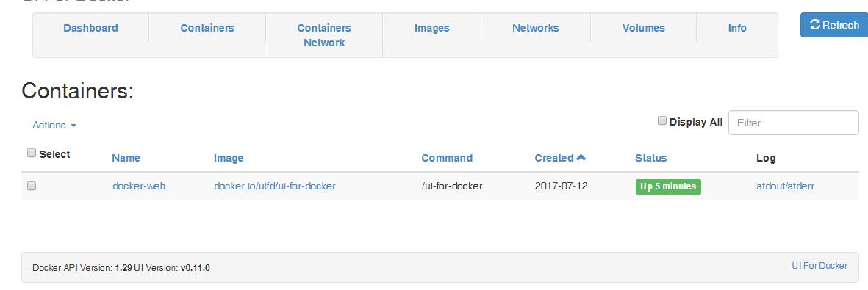Open the Info tab
868x290 pixels.
click(736, 28)
